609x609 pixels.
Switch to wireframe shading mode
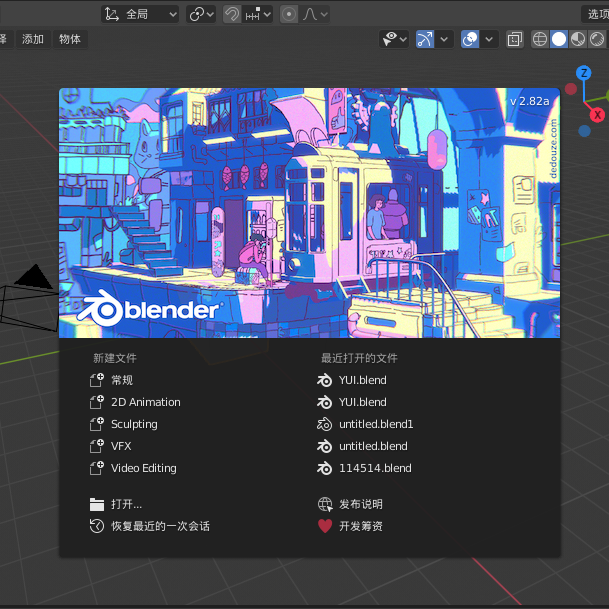click(540, 39)
